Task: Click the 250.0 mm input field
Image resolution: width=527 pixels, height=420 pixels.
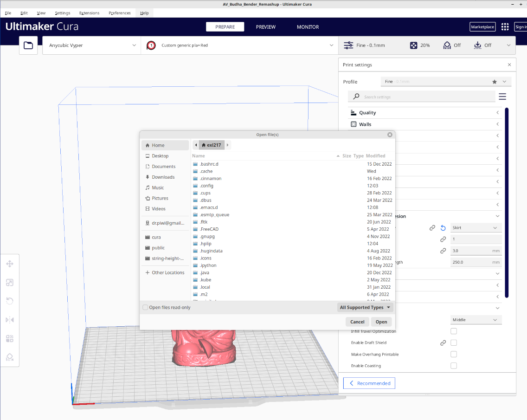Action: [x=476, y=262]
